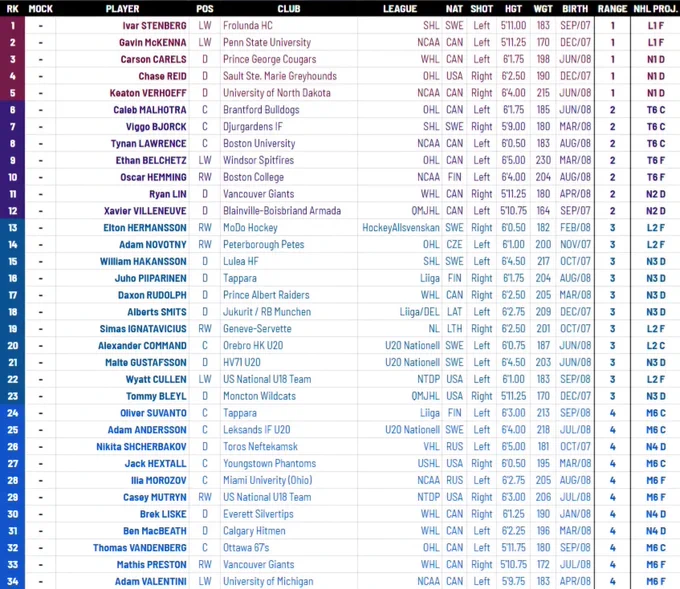The height and width of the screenshot is (589, 680).
Task: Select player name Ivar STENBERG
Action: (x=154, y=26)
